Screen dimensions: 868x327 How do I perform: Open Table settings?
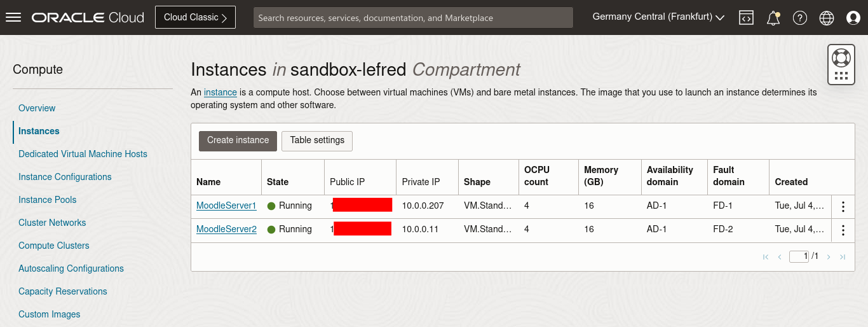(x=317, y=141)
